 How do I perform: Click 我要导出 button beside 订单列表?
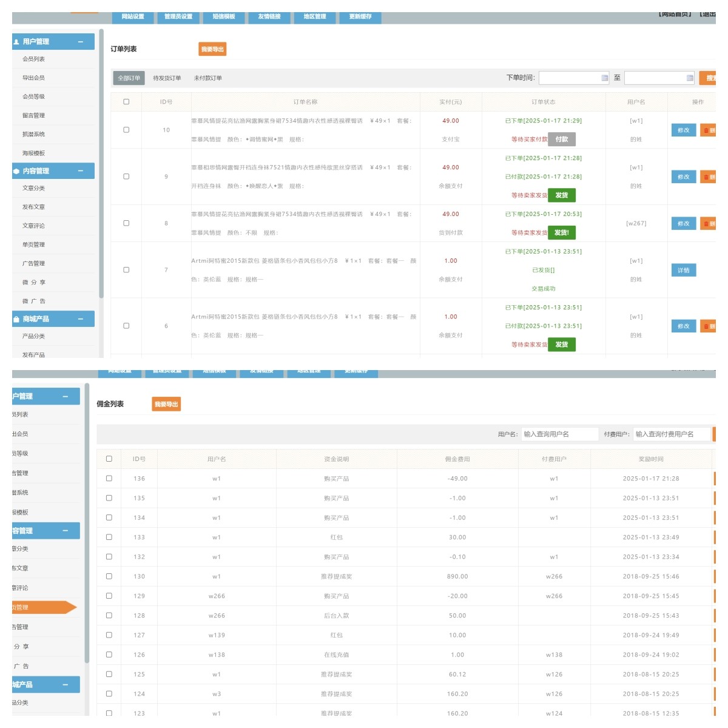212,49
